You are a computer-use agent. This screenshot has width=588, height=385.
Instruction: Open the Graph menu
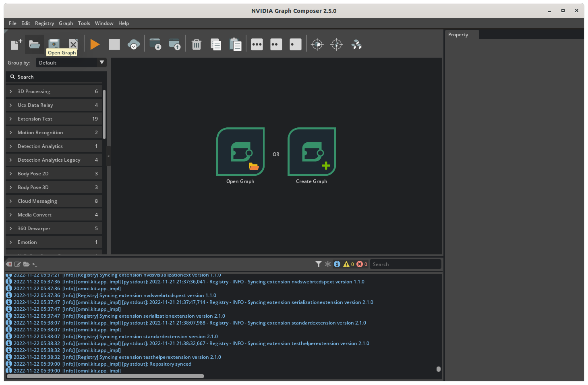tap(66, 23)
